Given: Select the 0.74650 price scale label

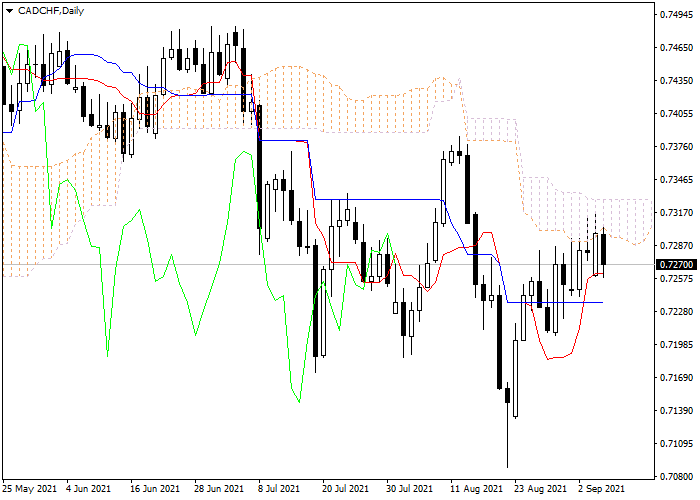Looking at the screenshot, I should pyautogui.click(x=677, y=48).
